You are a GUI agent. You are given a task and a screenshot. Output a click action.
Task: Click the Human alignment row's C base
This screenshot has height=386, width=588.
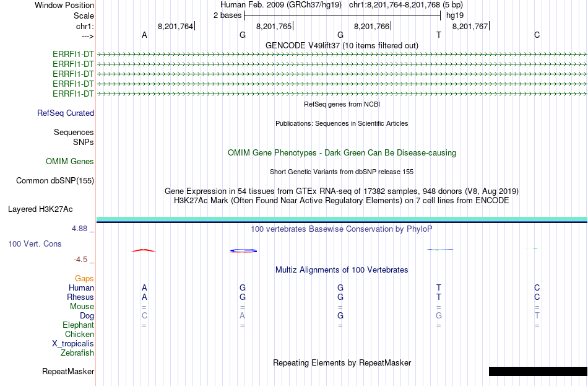pyautogui.click(x=537, y=288)
